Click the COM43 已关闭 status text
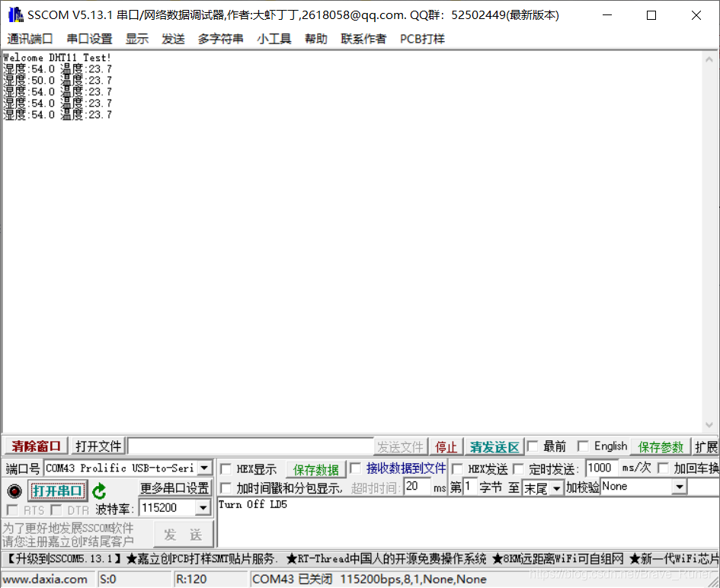 tap(292, 580)
